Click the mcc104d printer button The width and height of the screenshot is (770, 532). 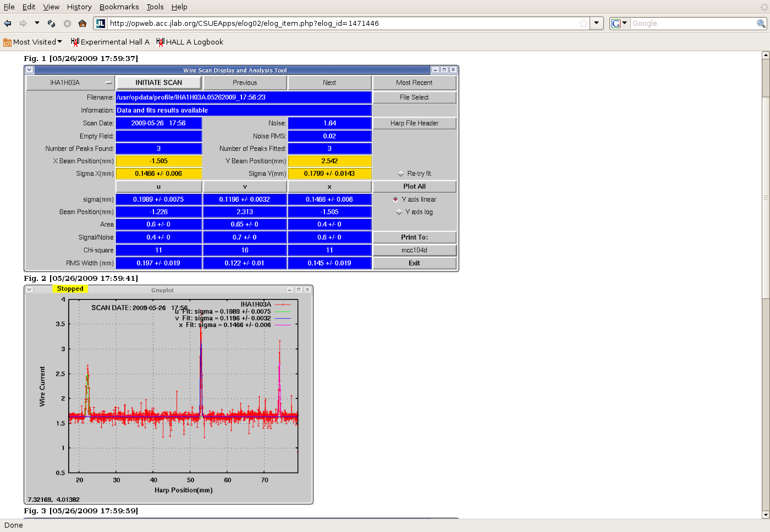[x=414, y=250]
